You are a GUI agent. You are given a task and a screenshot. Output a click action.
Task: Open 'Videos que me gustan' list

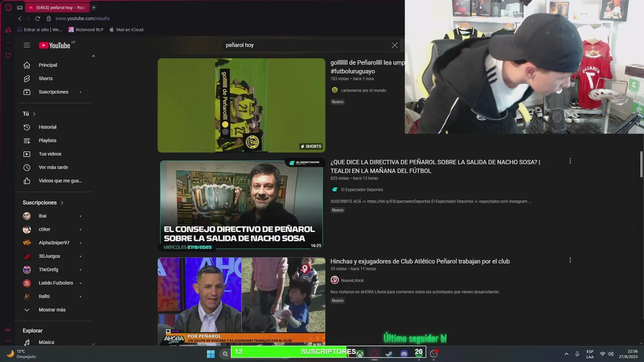pyautogui.click(x=54, y=180)
